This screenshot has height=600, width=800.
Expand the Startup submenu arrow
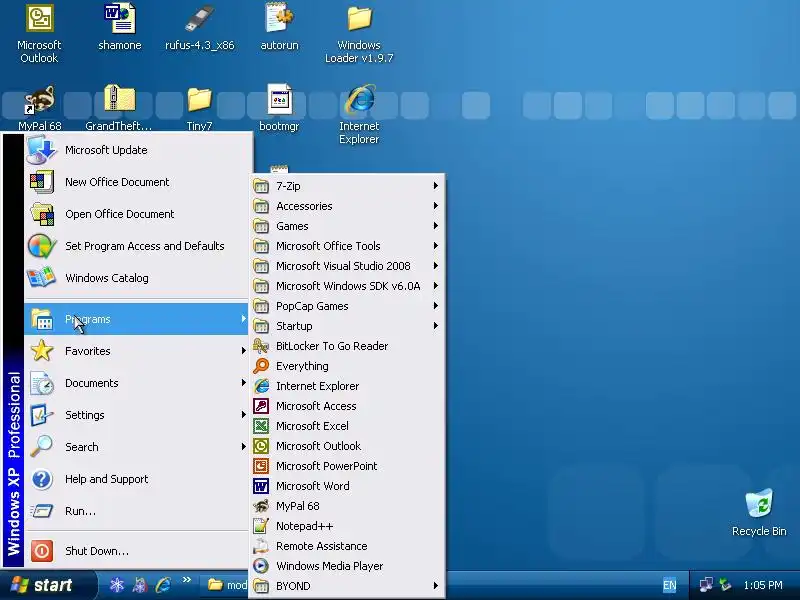436,326
